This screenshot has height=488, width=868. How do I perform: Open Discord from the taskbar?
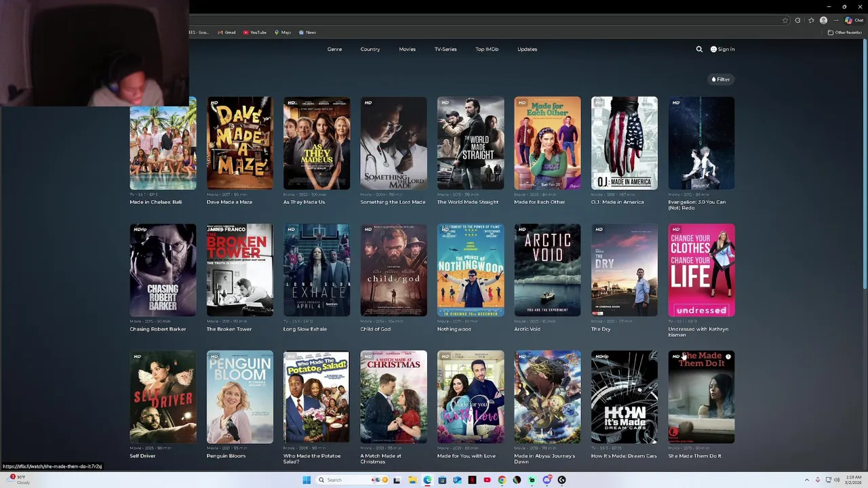(547, 480)
